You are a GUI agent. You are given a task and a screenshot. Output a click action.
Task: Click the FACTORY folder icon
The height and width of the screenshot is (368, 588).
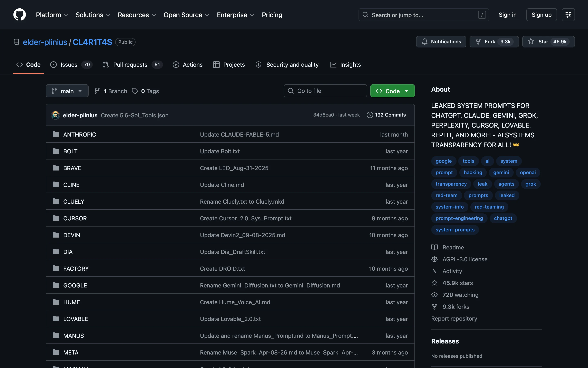(56, 268)
